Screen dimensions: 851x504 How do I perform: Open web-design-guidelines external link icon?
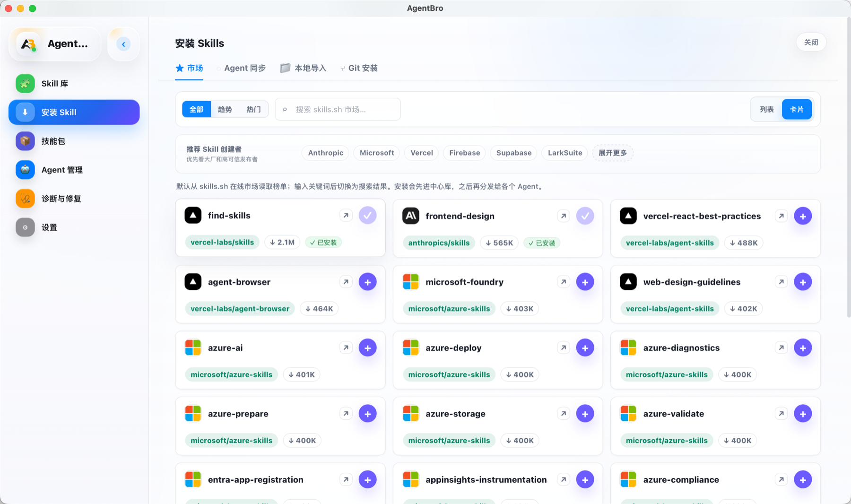coord(782,282)
